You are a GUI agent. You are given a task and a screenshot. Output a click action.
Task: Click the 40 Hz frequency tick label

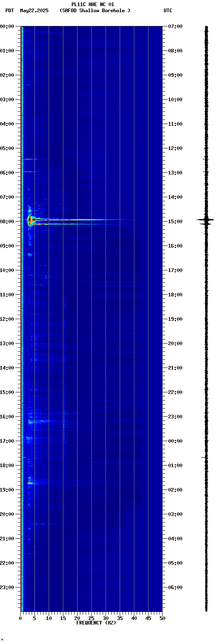click(134, 618)
